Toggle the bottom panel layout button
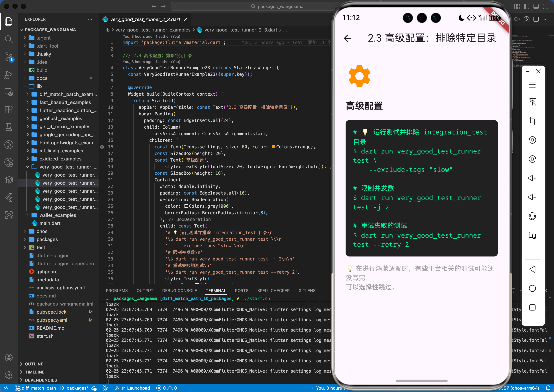The width and height of the screenshot is (554, 392). point(536,7)
